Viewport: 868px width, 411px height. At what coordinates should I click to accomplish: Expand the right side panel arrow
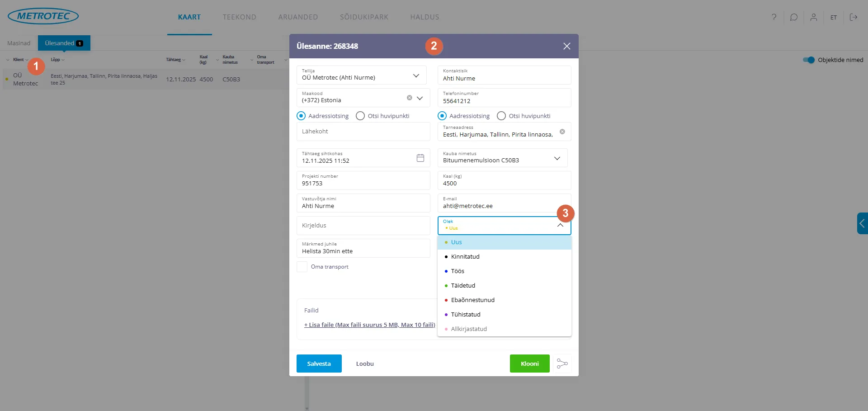click(862, 223)
